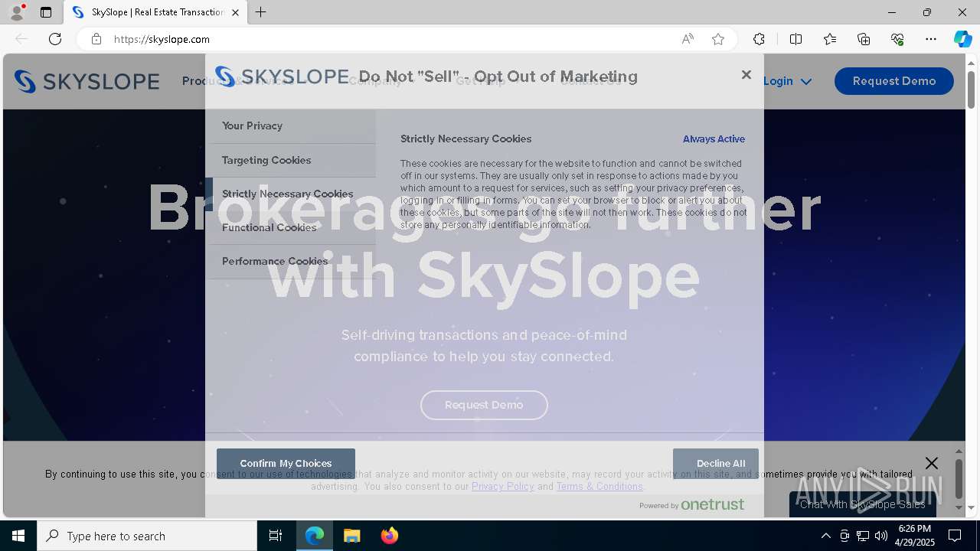
Task: Add this page to favorites
Action: coord(718,39)
